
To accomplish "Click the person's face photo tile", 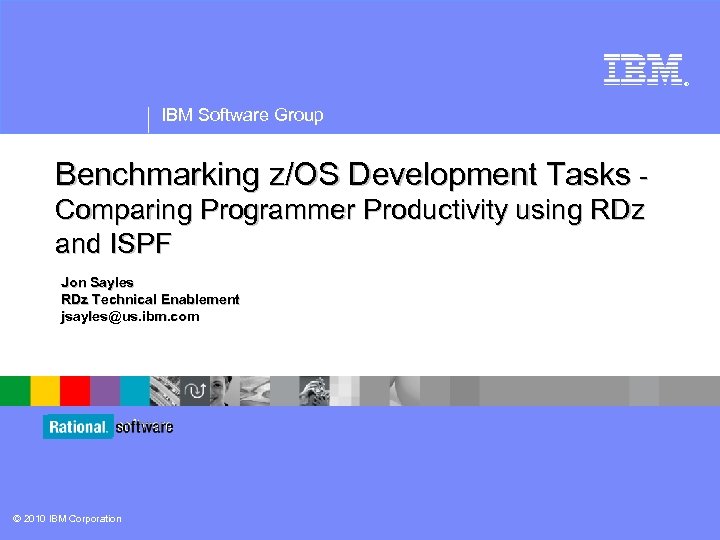I will click(225, 391).
